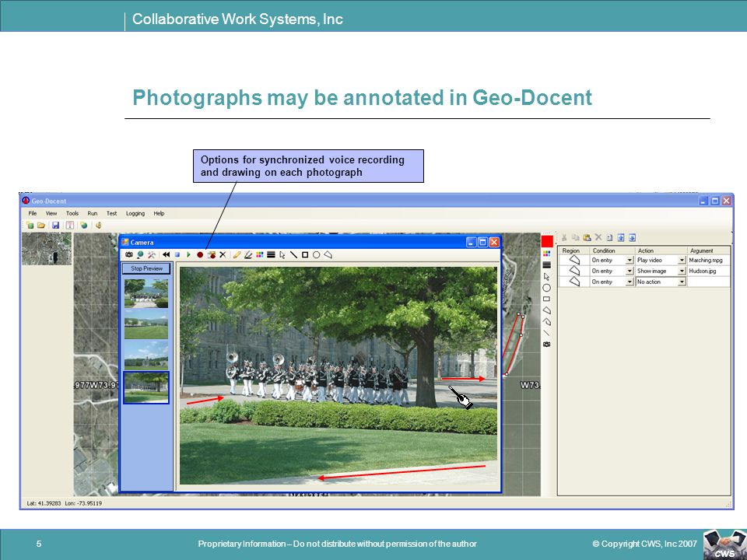Screen dimensions: 747x560
Task: Click the Hudson.jpg argument cell
Action: click(708, 271)
